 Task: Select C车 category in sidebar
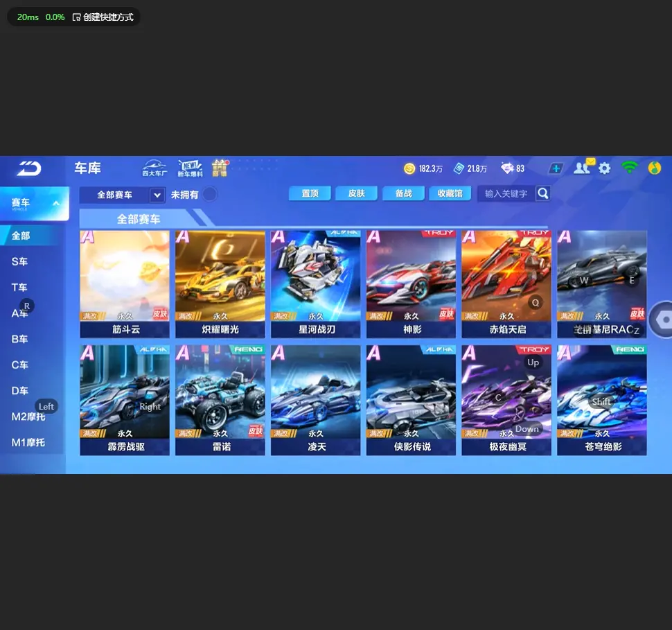(19, 365)
